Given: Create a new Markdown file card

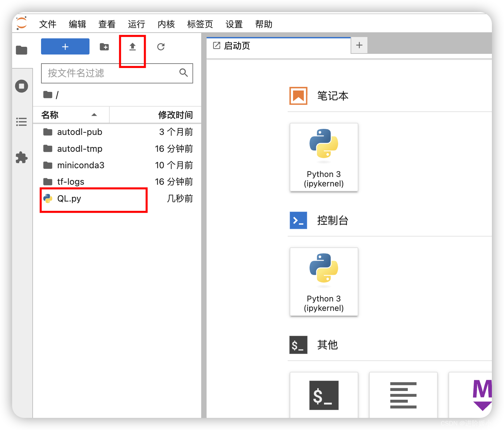Looking at the screenshot, I should click(470, 395).
